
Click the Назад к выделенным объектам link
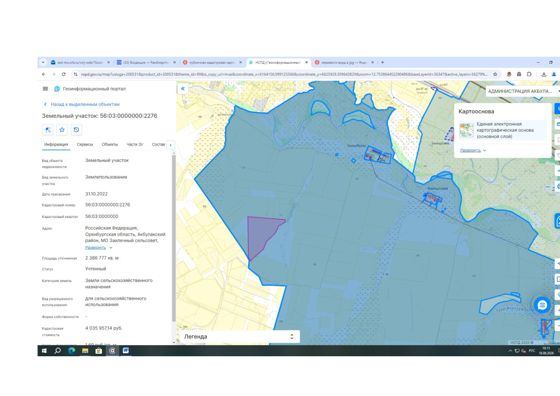click(x=85, y=104)
